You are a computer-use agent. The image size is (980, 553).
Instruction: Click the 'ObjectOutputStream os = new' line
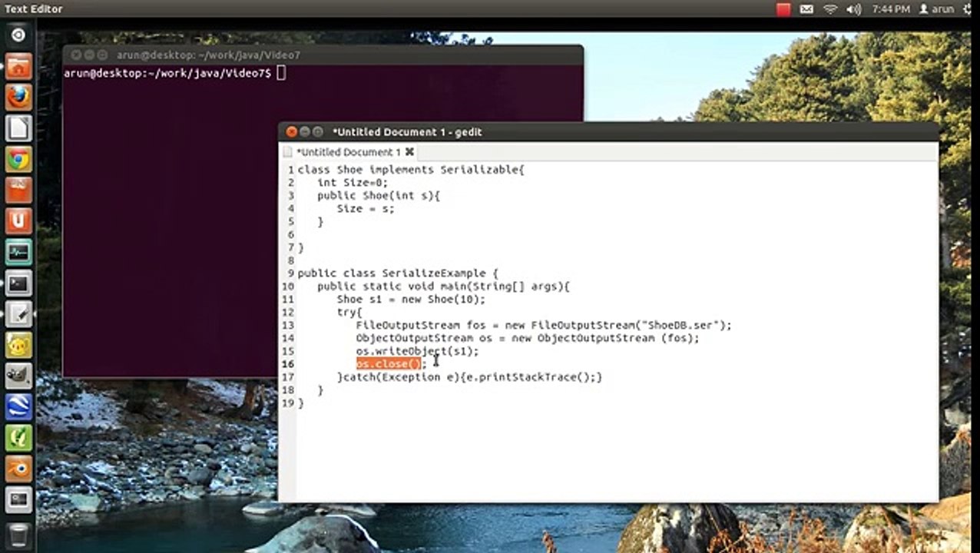(528, 338)
